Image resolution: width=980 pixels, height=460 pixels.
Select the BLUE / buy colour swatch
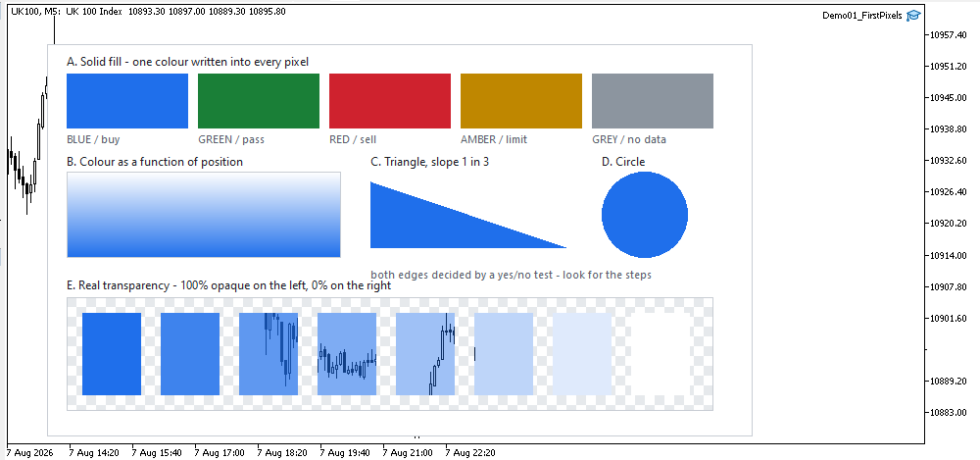[127, 101]
